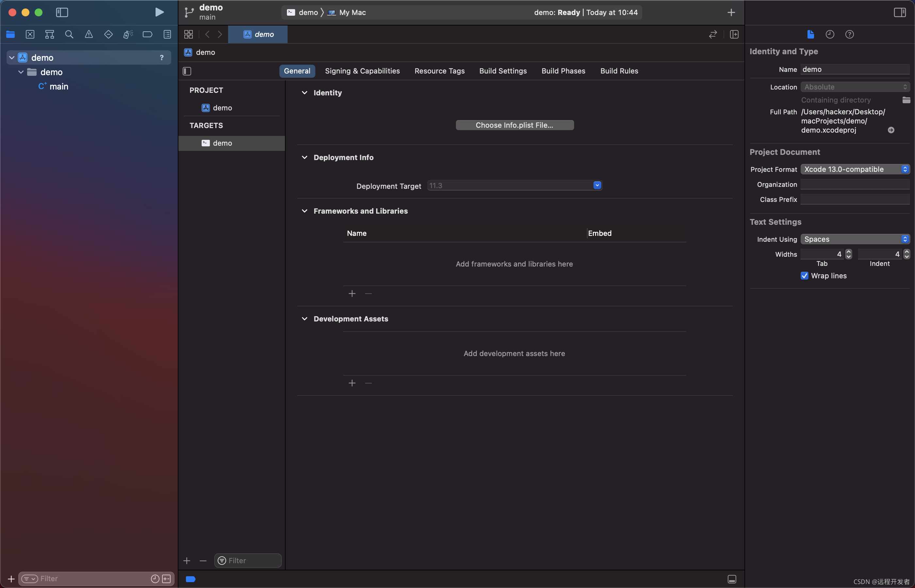The image size is (915, 588).
Task: Open the Location dropdown
Action: 855,87
